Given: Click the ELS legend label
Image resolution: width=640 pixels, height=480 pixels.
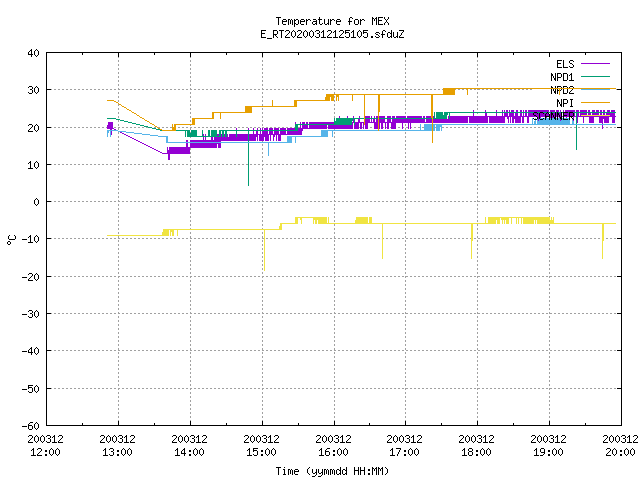Looking at the screenshot, I should (565, 64).
